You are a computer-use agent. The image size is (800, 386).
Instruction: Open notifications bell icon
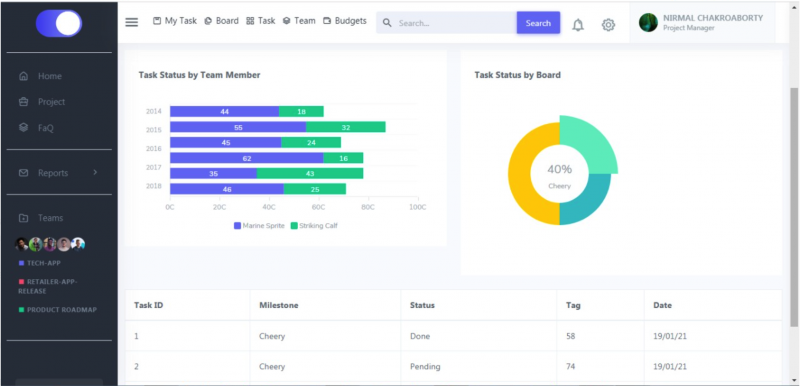[x=578, y=24]
